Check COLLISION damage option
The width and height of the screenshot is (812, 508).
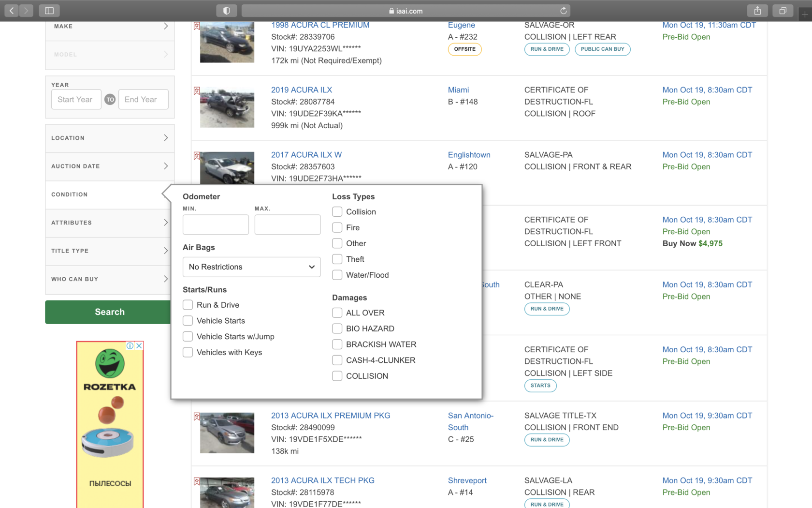(x=337, y=376)
